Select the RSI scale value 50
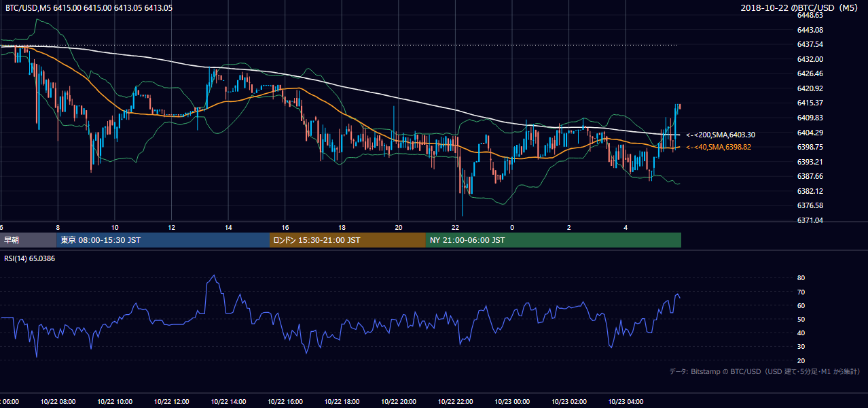The height and width of the screenshot is (408, 868). pyautogui.click(x=801, y=319)
